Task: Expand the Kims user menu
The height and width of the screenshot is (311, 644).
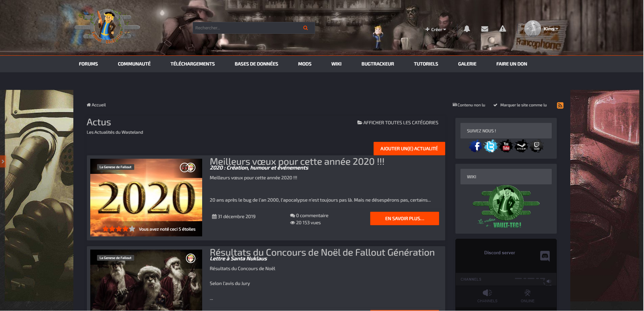Action: tap(551, 29)
